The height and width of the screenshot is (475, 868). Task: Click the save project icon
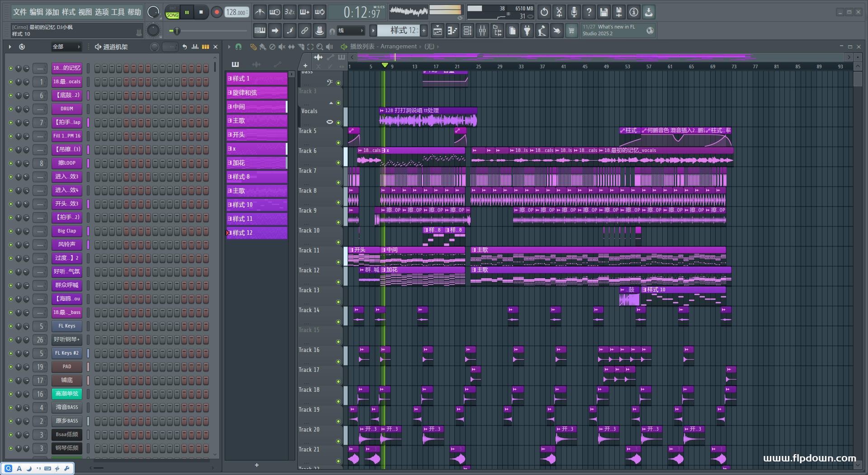click(x=604, y=12)
